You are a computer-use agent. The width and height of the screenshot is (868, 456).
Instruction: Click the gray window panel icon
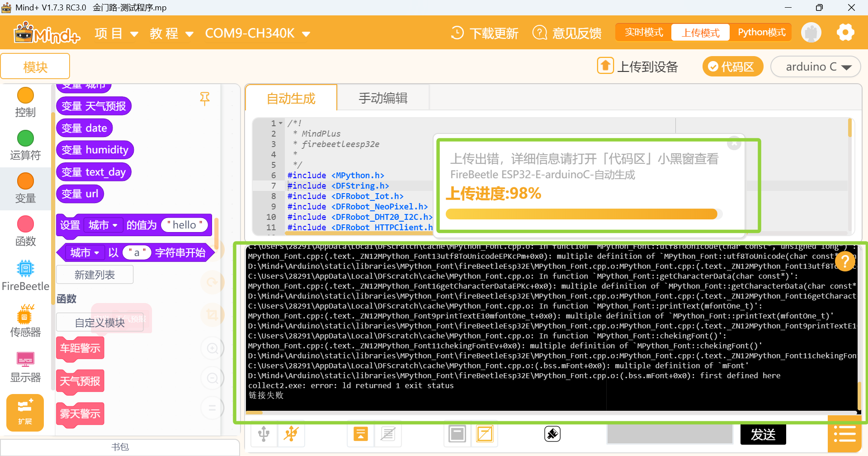457,434
